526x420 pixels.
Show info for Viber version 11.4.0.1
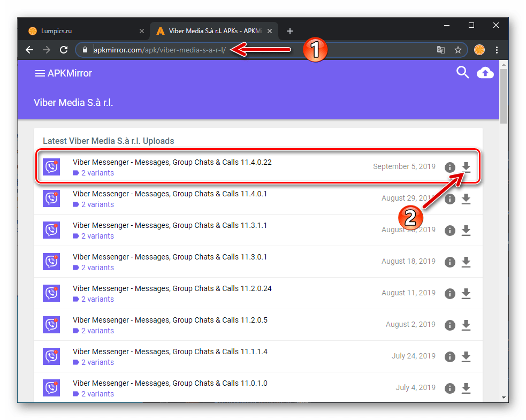(x=450, y=198)
